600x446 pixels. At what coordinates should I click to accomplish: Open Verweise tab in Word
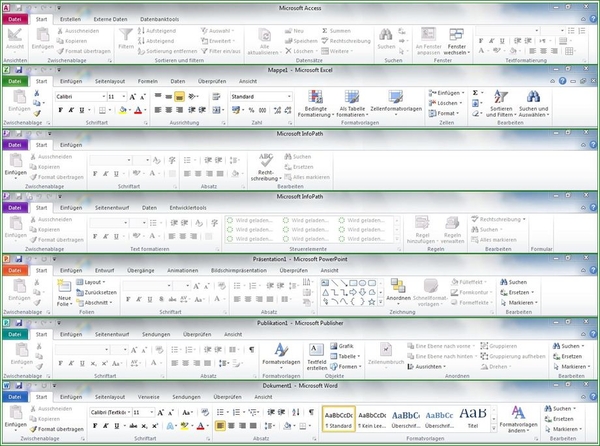148,397
